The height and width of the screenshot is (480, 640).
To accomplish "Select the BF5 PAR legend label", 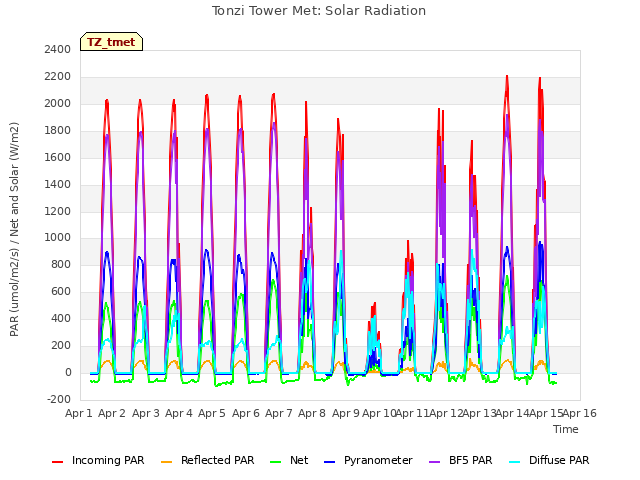I will (471, 460).
